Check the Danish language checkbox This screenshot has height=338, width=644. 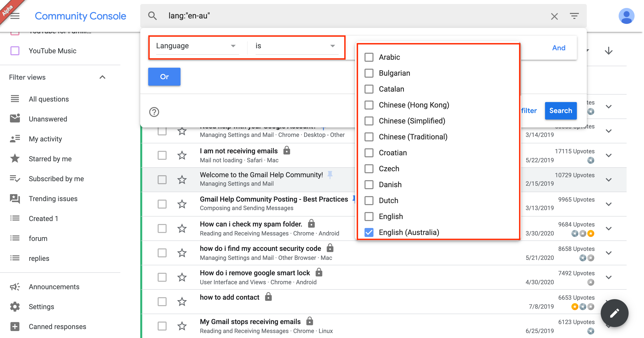pos(369,185)
